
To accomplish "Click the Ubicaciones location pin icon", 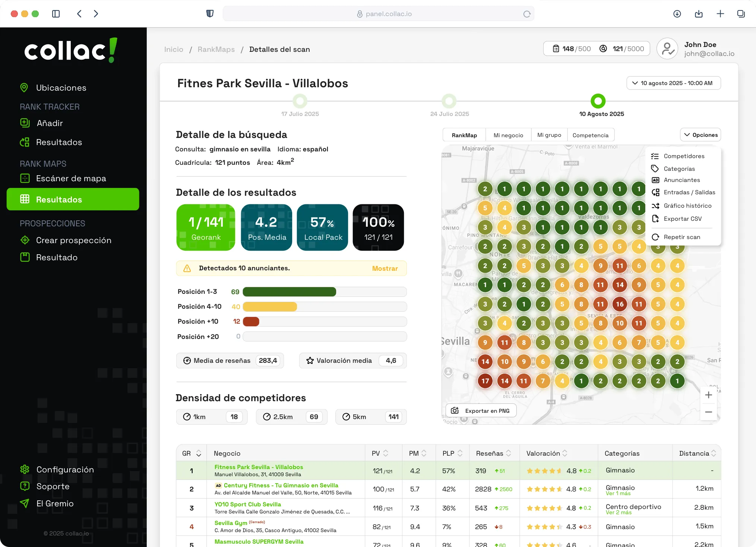I will 24,88.
